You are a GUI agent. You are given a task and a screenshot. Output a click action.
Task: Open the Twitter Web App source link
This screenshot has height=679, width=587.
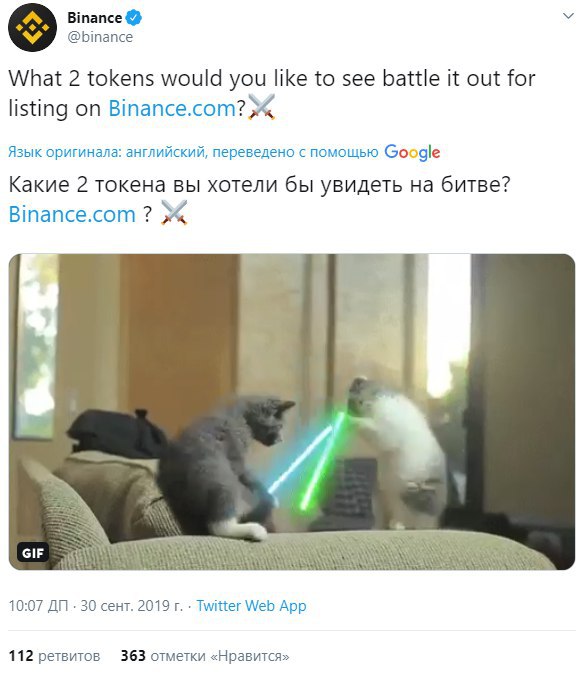(x=251, y=605)
